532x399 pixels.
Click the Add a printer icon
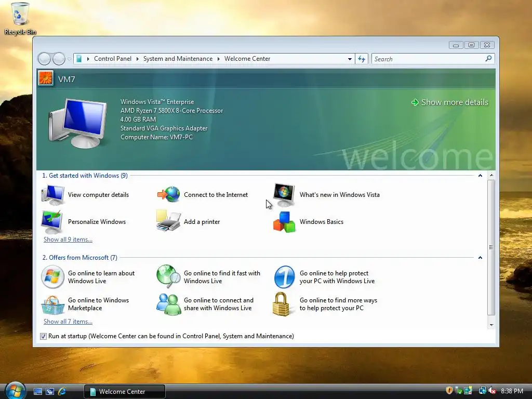pos(168,221)
